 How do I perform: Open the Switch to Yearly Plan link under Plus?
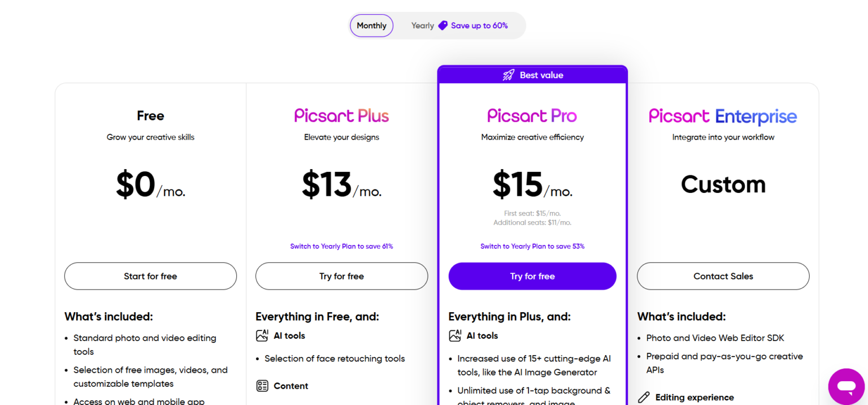tap(341, 246)
